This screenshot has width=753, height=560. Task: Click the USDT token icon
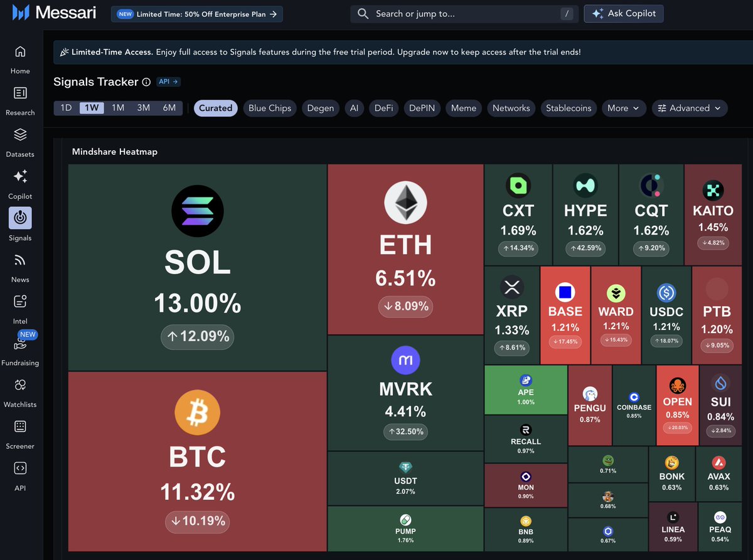(405, 467)
